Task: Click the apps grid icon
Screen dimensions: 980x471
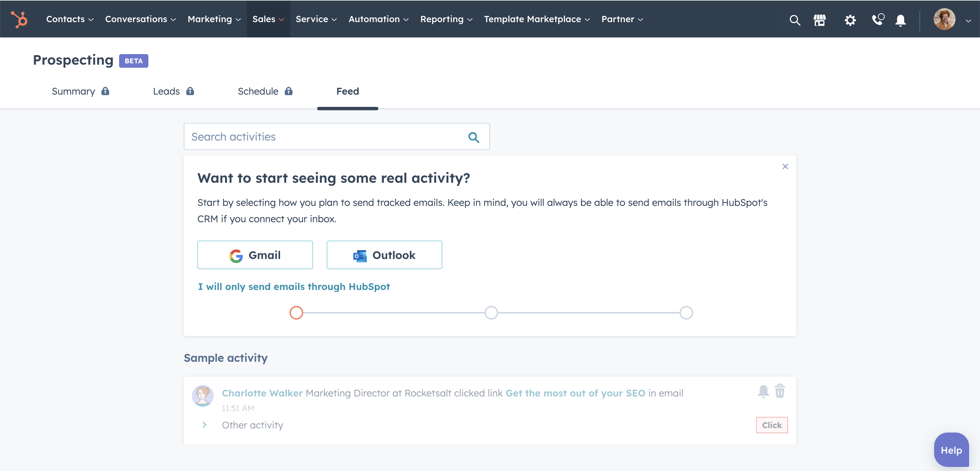Action: 819,19
